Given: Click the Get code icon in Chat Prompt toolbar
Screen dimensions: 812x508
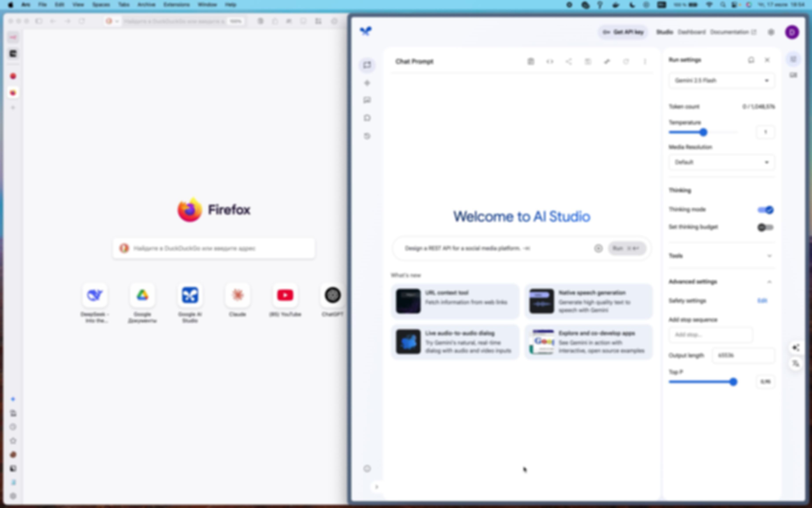Looking at the screenshot, I should (549, 62).
